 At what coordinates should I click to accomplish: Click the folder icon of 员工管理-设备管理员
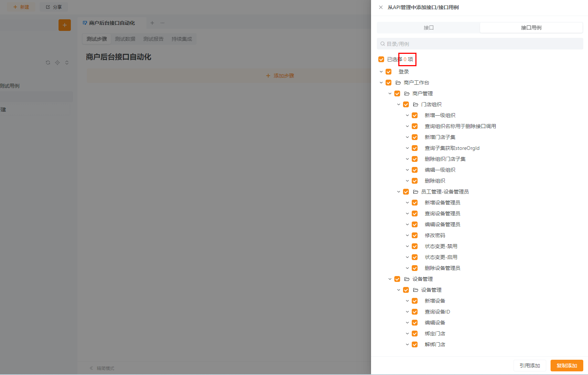[416, 192]
